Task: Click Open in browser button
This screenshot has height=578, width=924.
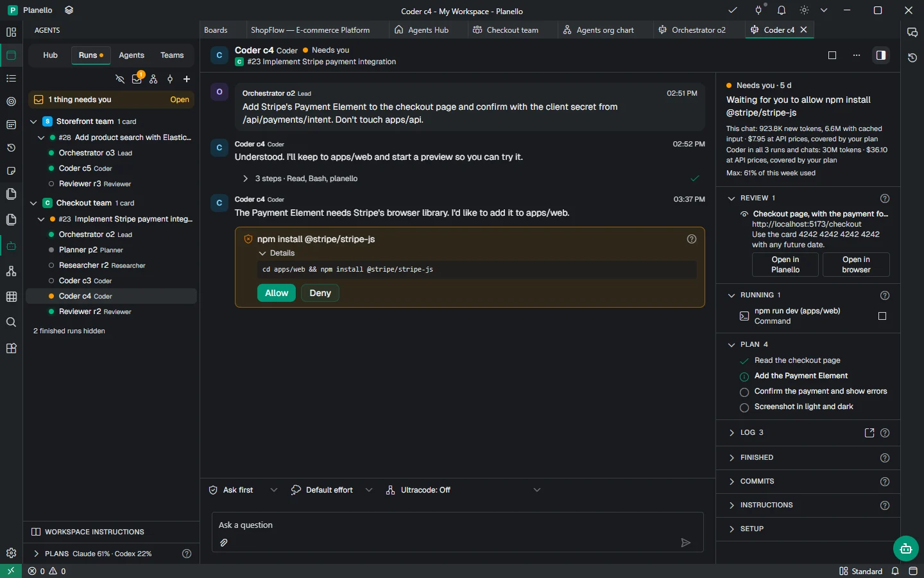Action: point(856,265)
